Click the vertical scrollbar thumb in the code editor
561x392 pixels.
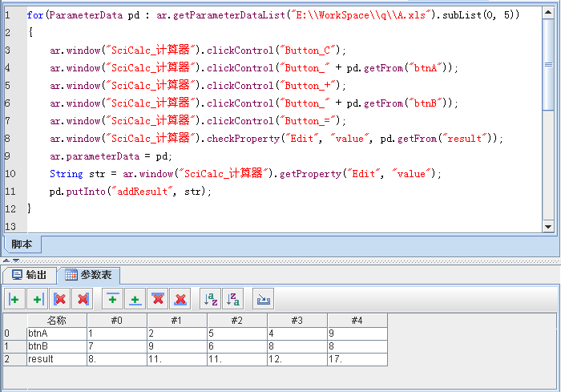pos(547,64)
